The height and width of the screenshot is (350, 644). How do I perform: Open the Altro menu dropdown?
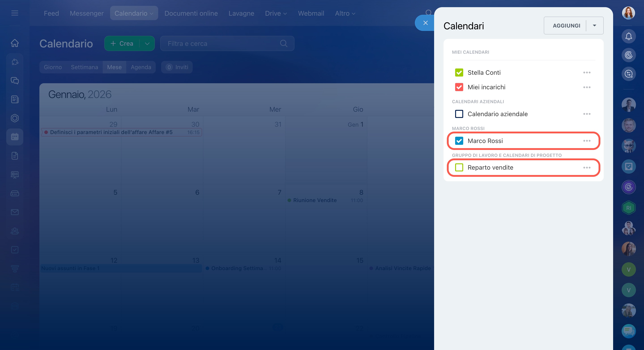pyautogui.click(x=345, y=13)
